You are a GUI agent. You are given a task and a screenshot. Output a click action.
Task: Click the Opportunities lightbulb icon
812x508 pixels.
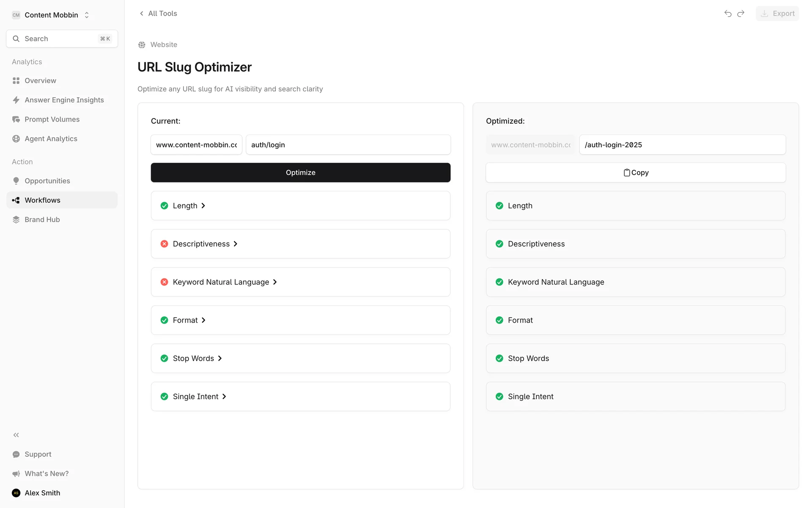(16, 181)
